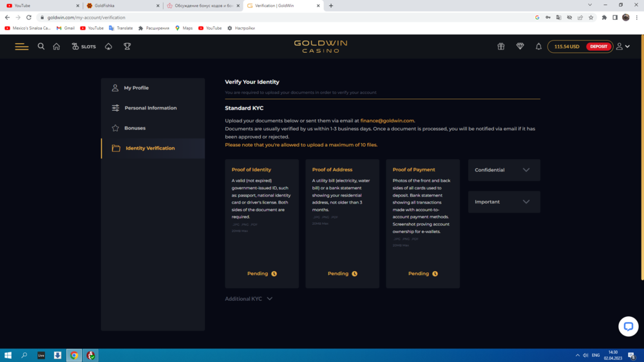Open Personal Information in sidebar
The image size is (644, 362).
[x=150, y=108]
